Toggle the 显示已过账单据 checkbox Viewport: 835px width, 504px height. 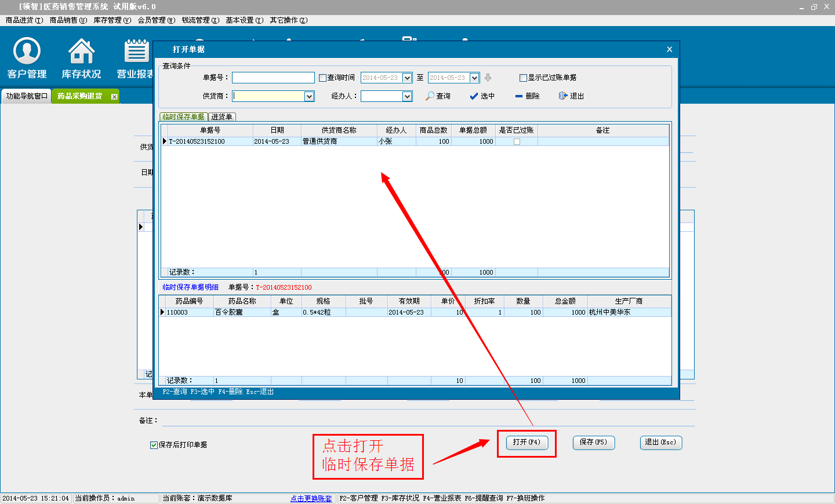[523, 78]
